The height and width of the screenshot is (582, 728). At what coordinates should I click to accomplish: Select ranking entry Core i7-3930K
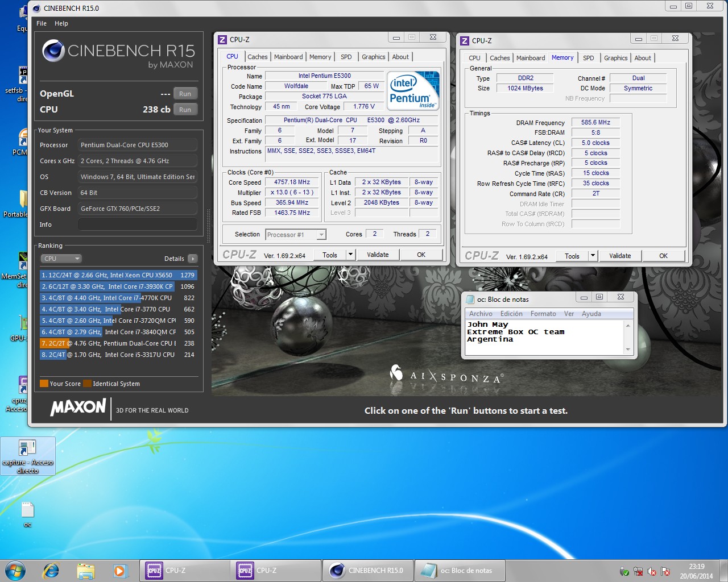click(118, 286)
